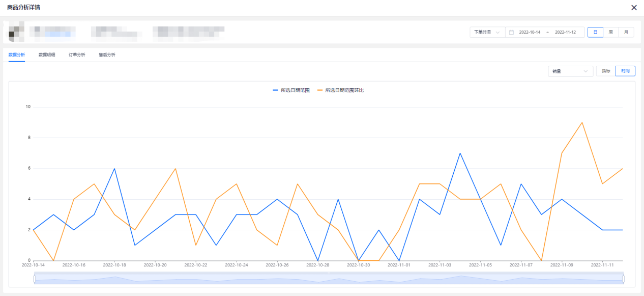The image size is (644, 296).
Task: Click x-axis label 2022-10-30
Action: [359, 265]
